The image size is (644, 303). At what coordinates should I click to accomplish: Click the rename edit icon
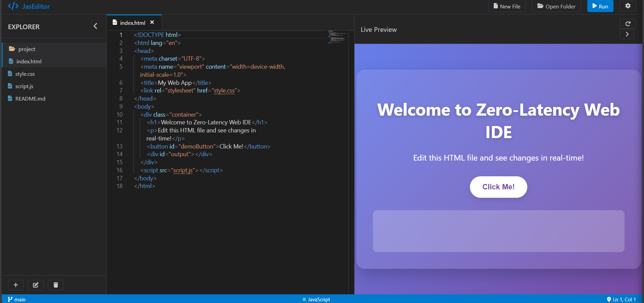(x=36, y=285)
